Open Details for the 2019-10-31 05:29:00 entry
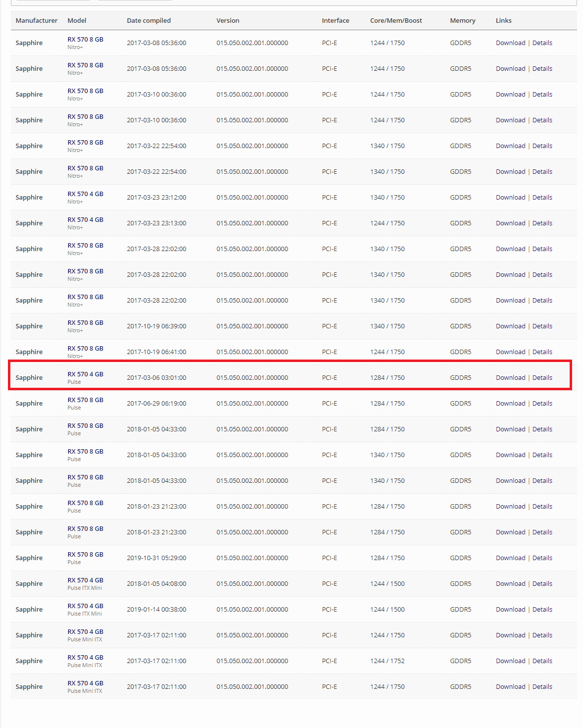 coord(542,558)
